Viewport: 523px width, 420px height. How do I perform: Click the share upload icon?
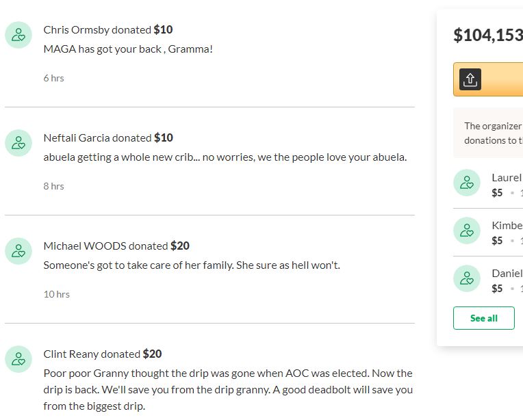pos(470,79)
